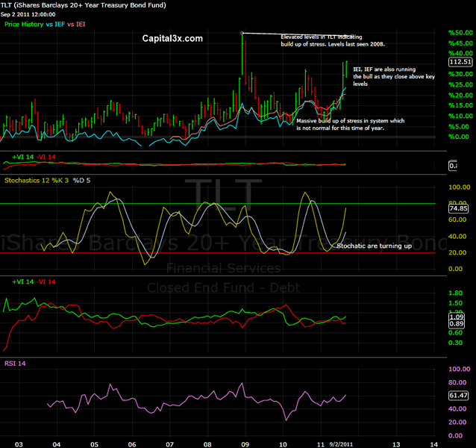
Task: Click the '08' year label on time axis
Action: tap(207, 443)
